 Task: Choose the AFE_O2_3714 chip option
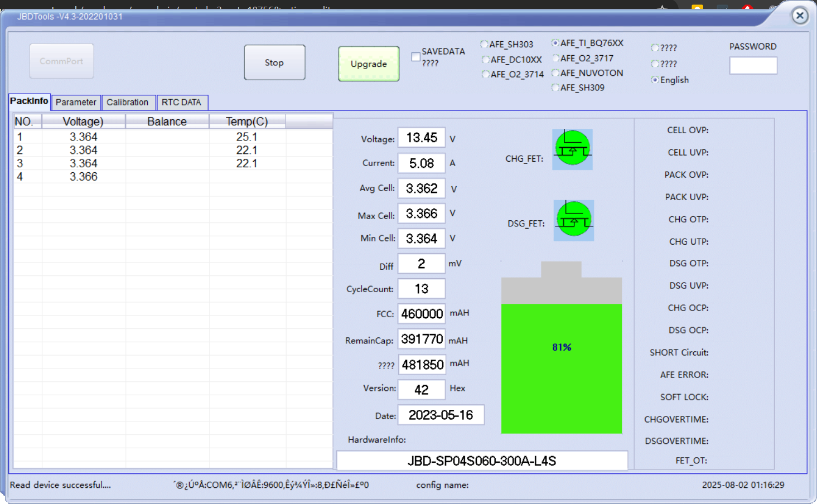tap(485, 75)
